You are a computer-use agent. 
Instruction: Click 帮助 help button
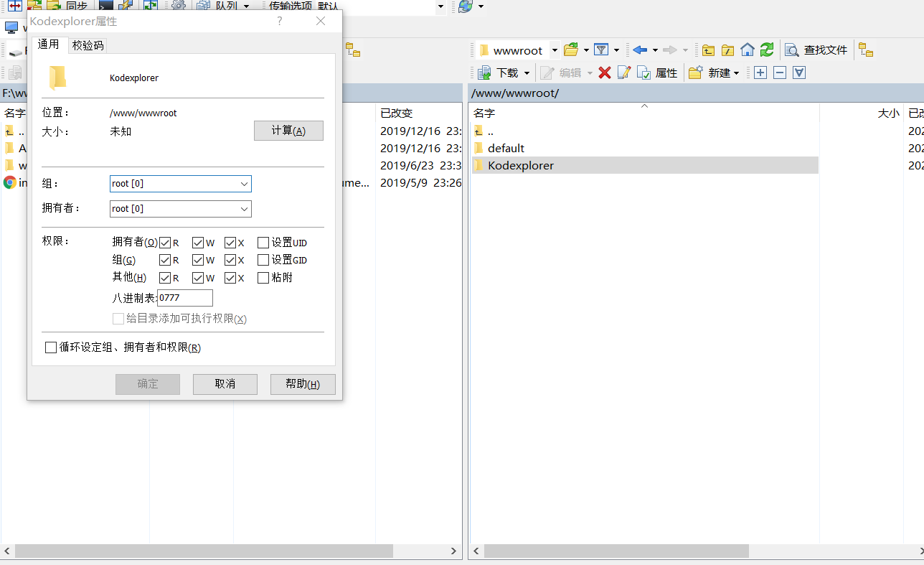click(x=303, y=384)
